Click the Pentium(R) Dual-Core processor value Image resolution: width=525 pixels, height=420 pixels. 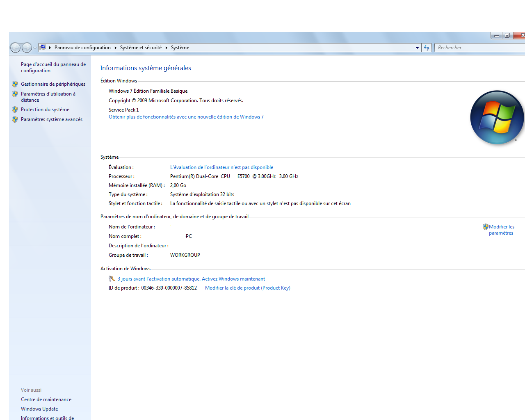(x=234, y=176)
